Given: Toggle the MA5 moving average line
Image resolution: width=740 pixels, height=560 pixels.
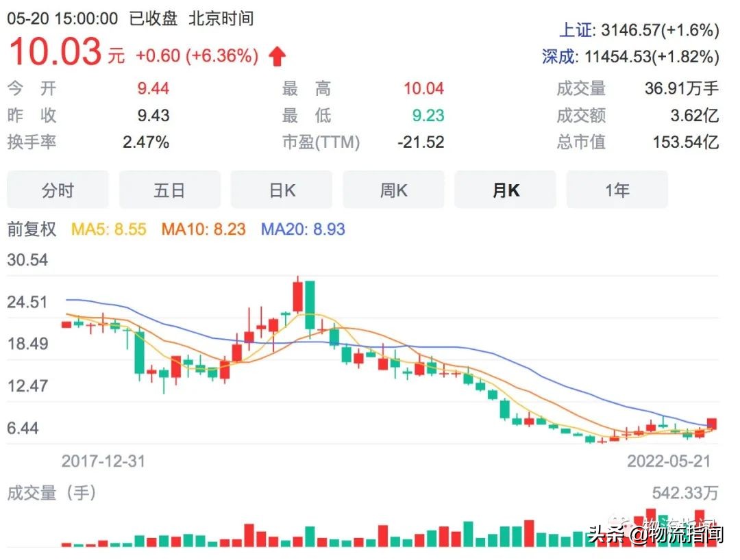Looking at the screenshot, I should click(x=108, y=231).
